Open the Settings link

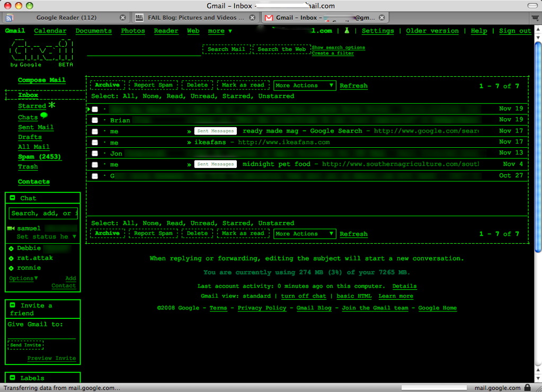pos(378,31)
